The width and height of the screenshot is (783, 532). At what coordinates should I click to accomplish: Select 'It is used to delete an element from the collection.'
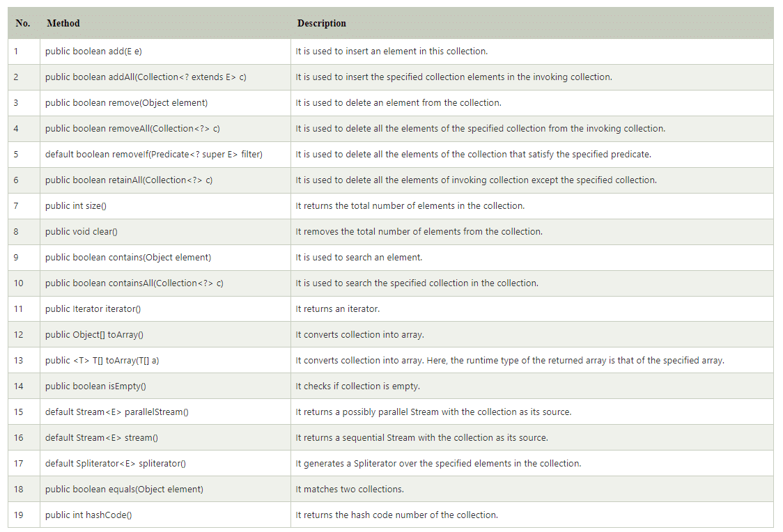pos(398,103)
